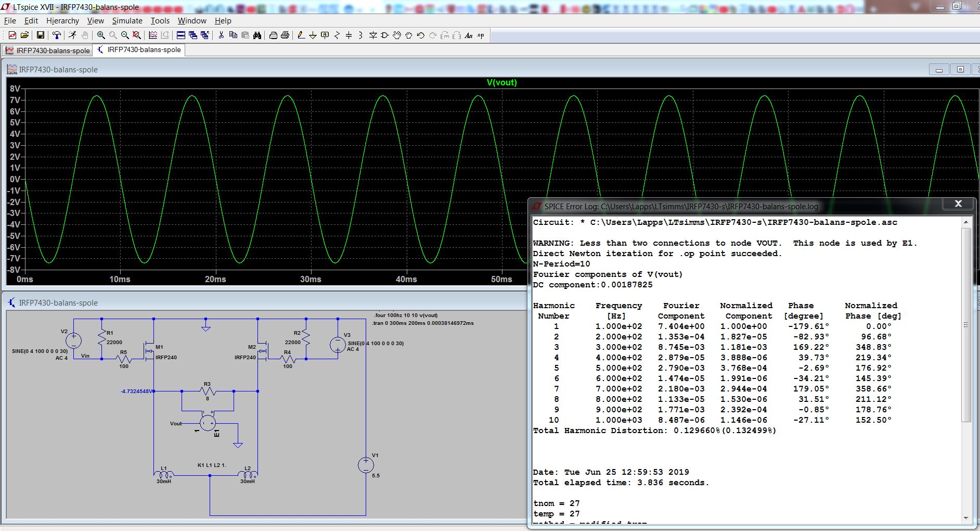The width and height of the screenshot is (980, 531).
Task: Click the error log vertical scrollbar thumb
Action: [966, 325]
